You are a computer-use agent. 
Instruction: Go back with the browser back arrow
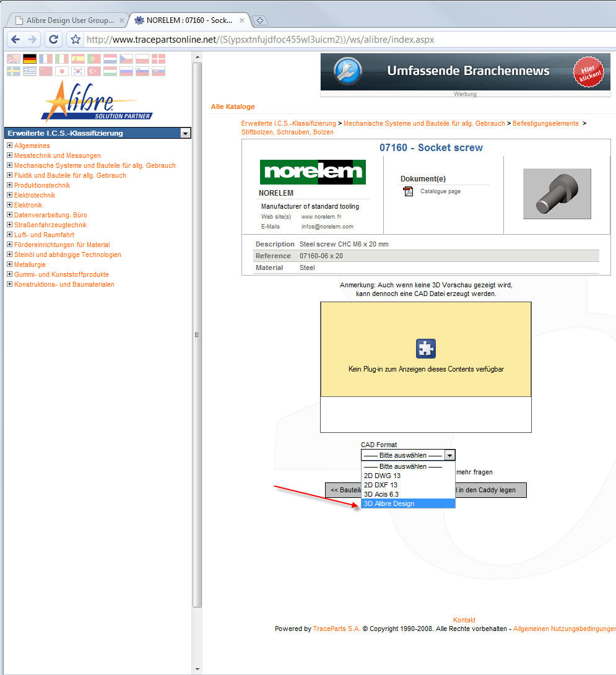click(15, 40)
